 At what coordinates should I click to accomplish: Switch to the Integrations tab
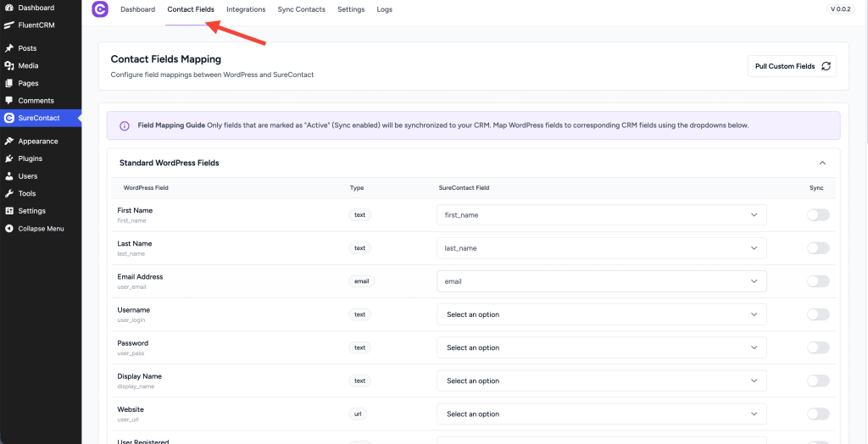[246, 10]
